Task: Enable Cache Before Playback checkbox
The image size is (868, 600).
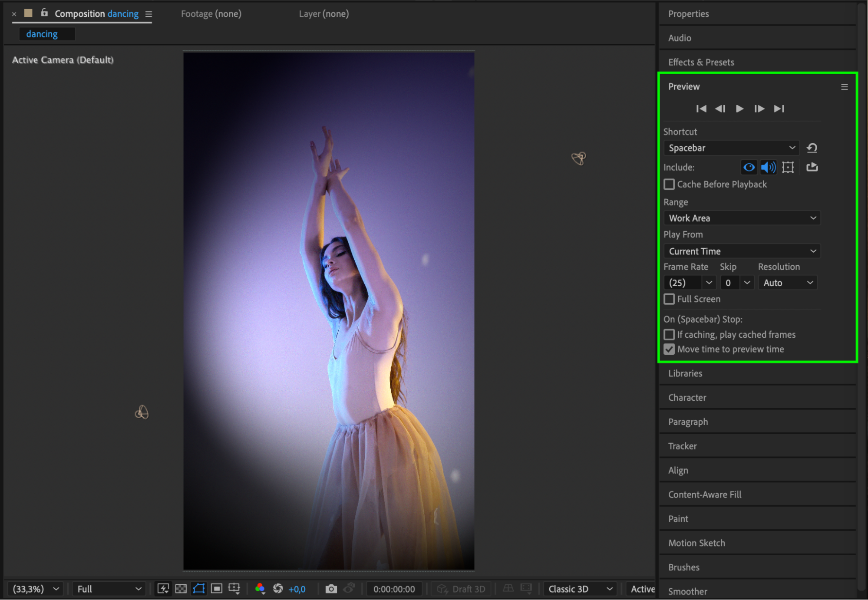Action: pyautogui.click(x=669, y=185)
